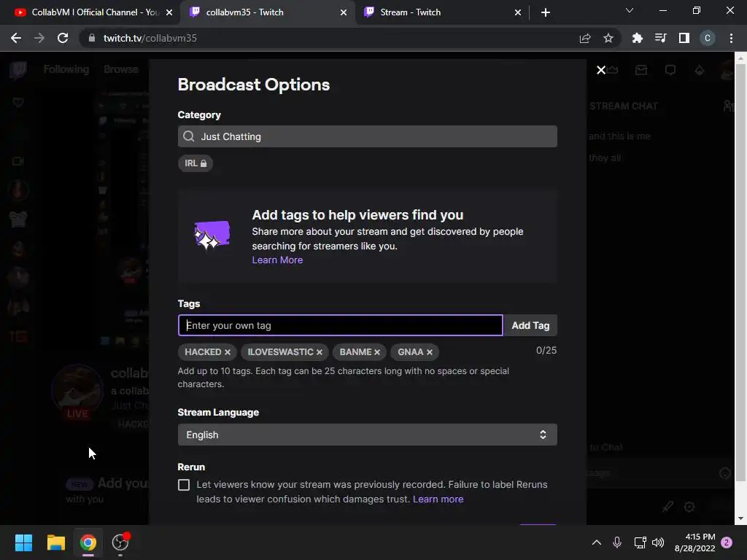
Task: Click the Enter your own tag field
Action: point(340,325)
